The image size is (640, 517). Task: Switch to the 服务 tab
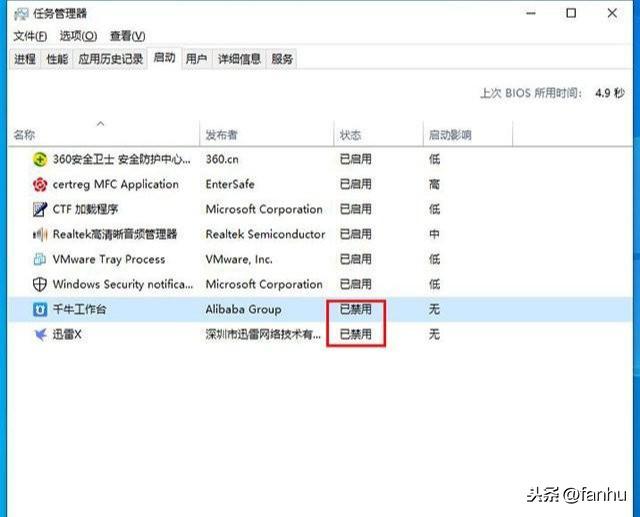282,59
